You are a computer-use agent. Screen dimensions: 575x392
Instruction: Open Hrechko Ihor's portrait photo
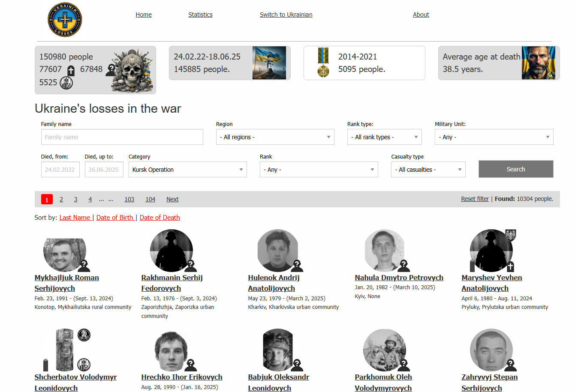click(x=172, y=350)
